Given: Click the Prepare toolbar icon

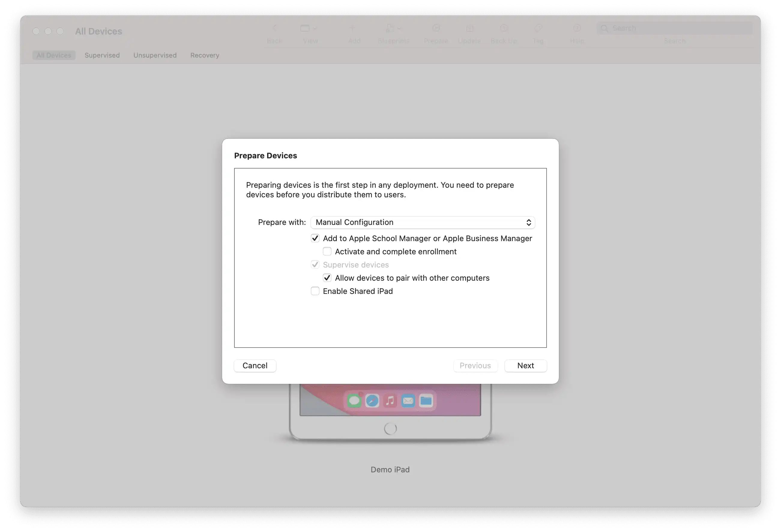Looking at the screenshot, I should tap(436, 28).
